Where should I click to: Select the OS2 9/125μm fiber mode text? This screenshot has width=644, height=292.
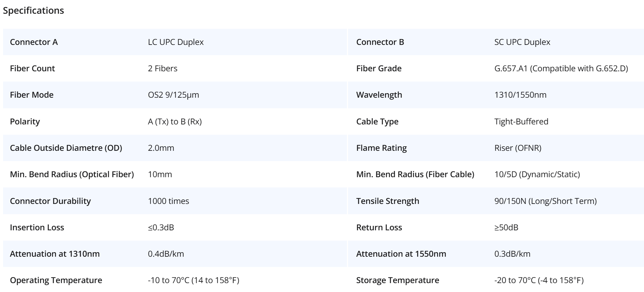tap(173, 95)
